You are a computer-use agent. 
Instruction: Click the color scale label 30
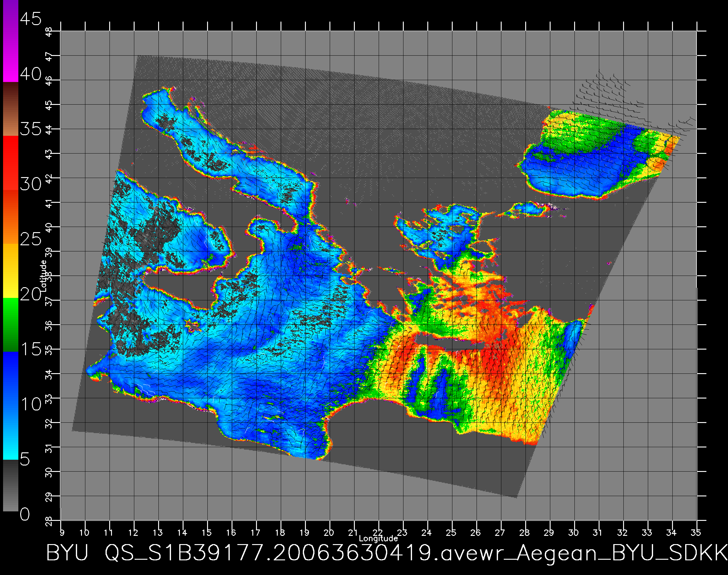coord(31,184)
